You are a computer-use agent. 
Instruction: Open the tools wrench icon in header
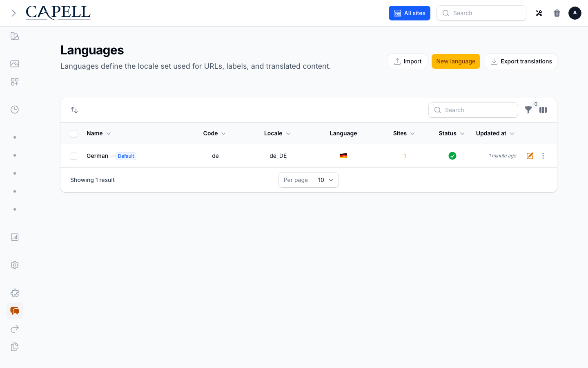tap(539, 13)
